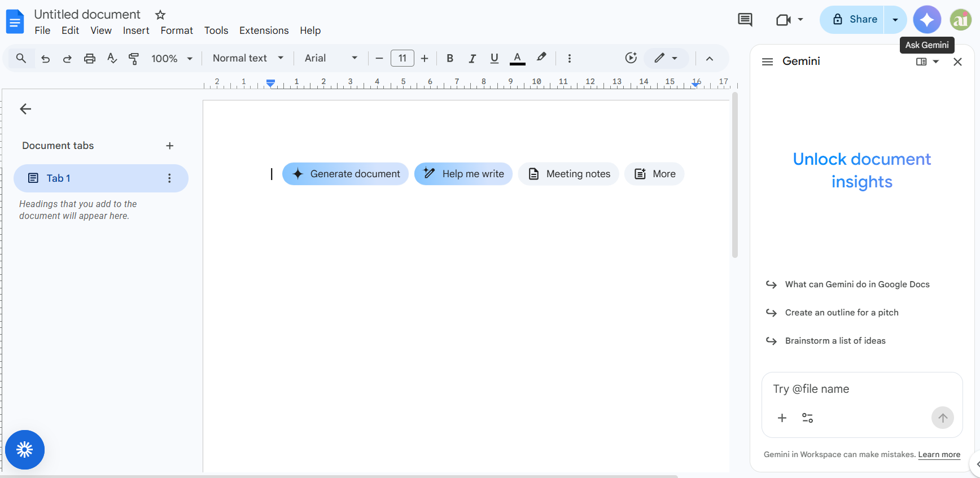Image resolution: width=980 pixels, height=478 pixels.
Task: Star the Untitled document
Action: coord(160,15)
